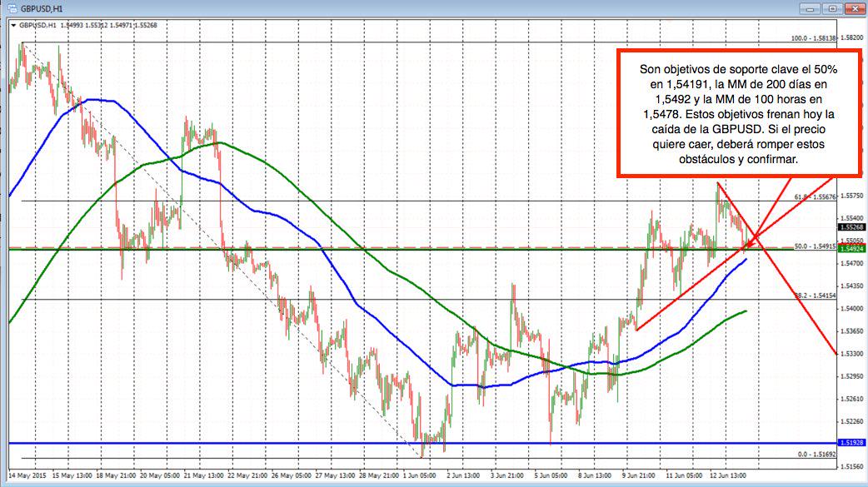Click the 1.55400 price axis label

tap(852, 218)
